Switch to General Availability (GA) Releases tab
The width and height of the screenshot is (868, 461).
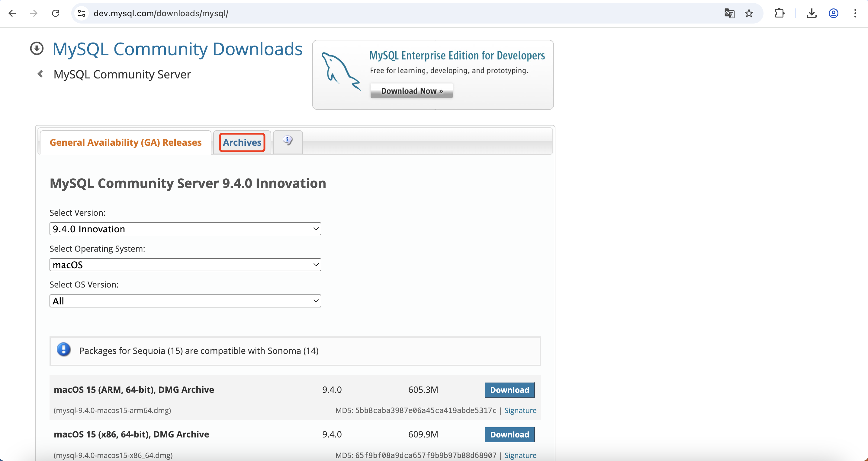[125, 142]
